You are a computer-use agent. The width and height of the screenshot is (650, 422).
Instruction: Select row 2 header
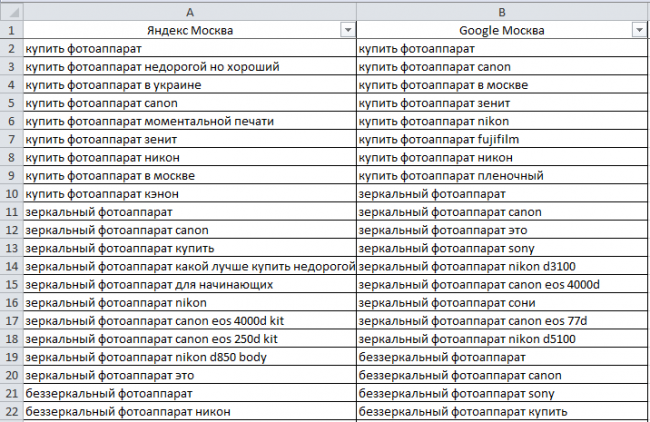tap(11, 48)
